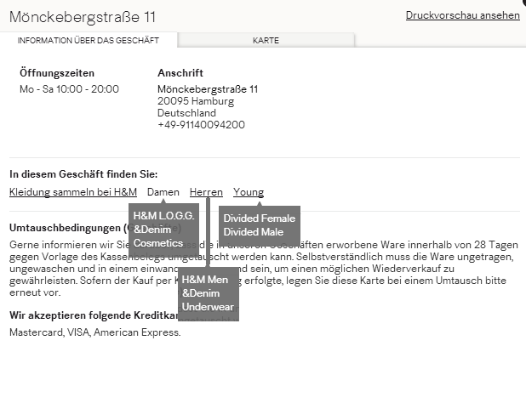Click H&M Men in Herren tooltip
The height and width of the screenshot is (420, 526).
pos(205,280)
